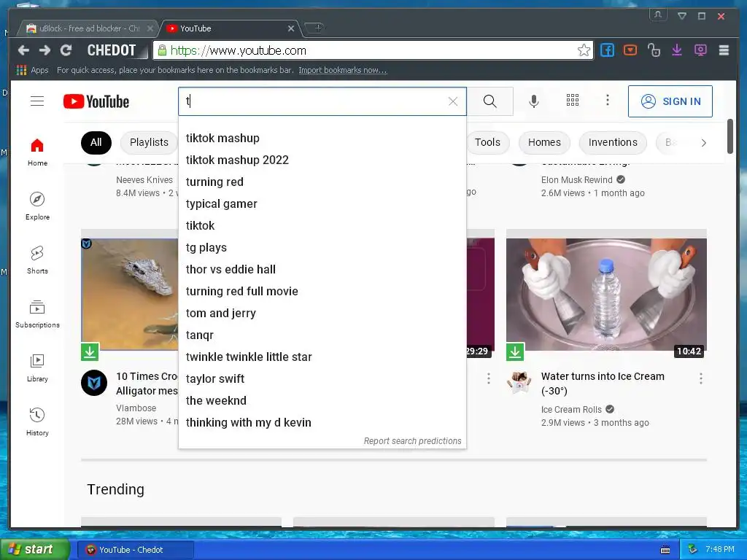The height and width of the screenshot is (560, 747).
Task: Click the orange video toolbar icon
Action: [630, 50]
